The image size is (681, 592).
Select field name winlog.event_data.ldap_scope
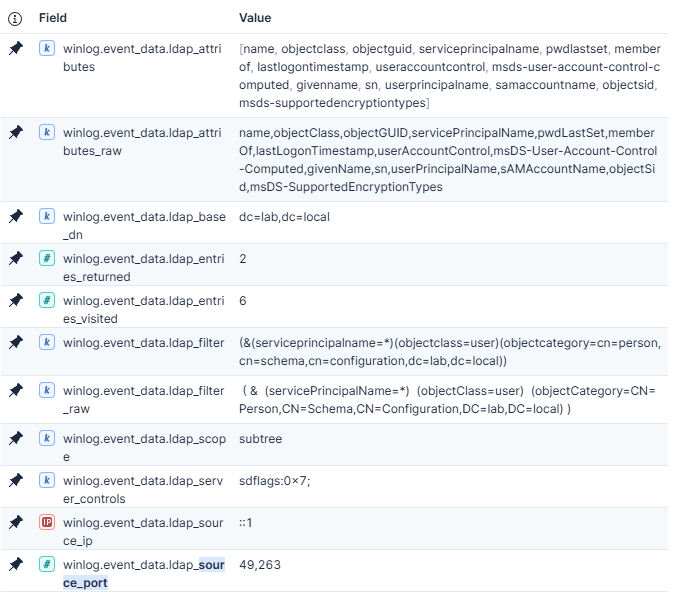[x=144, y=448]
